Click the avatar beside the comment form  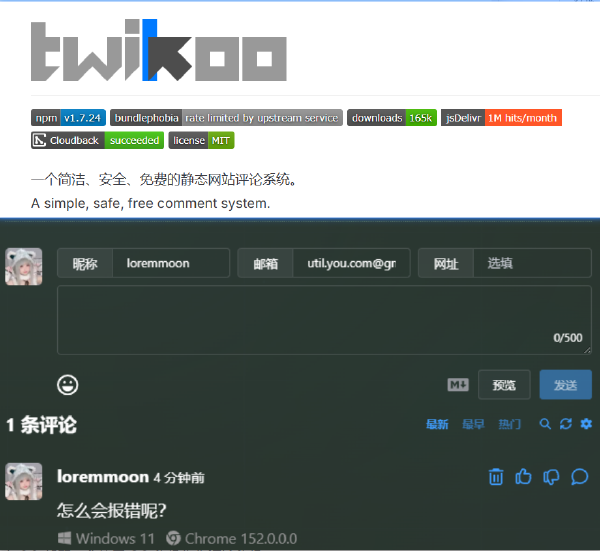tap(24, 267)
